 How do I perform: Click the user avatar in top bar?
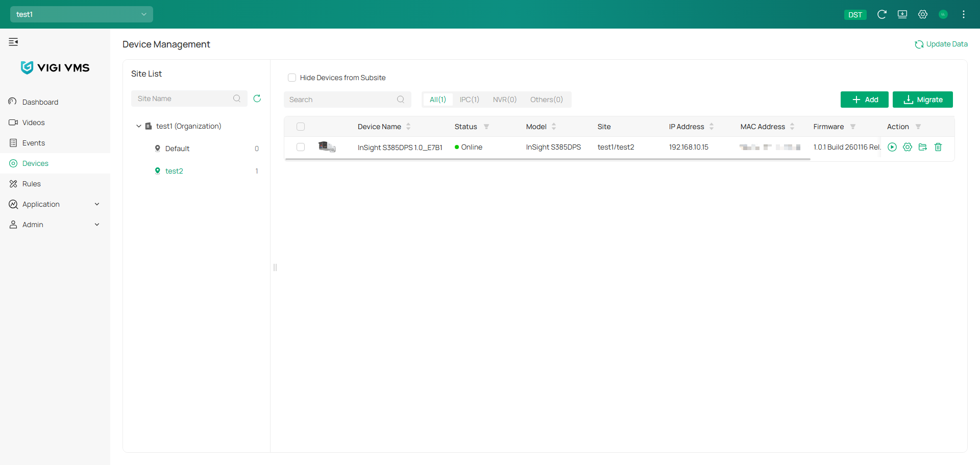tap(943, 14)
